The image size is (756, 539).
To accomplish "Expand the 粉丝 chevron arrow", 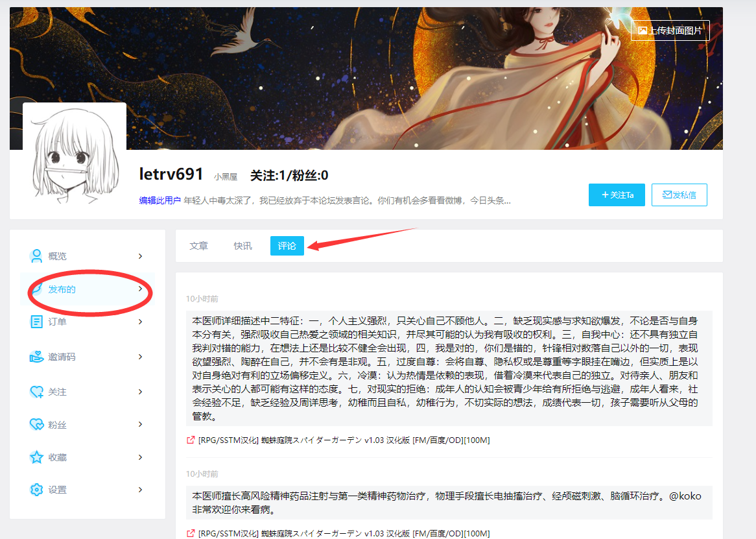I will [x=140, y=424].
